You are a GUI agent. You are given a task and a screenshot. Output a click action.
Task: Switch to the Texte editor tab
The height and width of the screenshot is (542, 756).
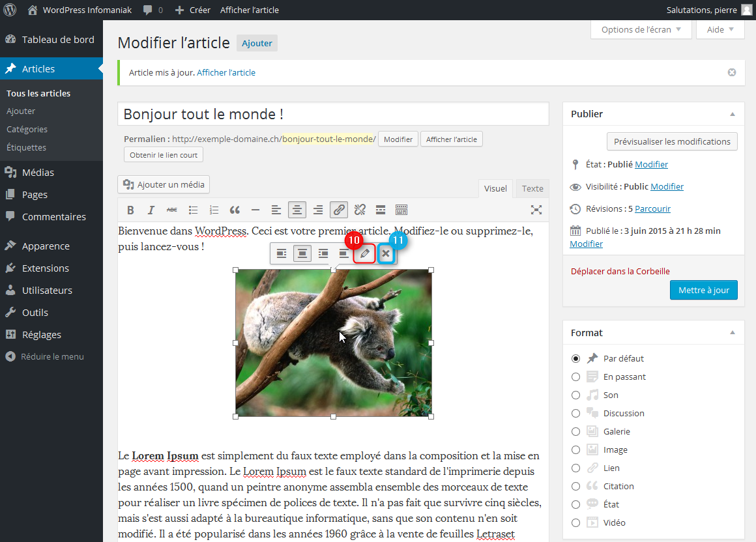pyautogui.click(x=532, y=188)
